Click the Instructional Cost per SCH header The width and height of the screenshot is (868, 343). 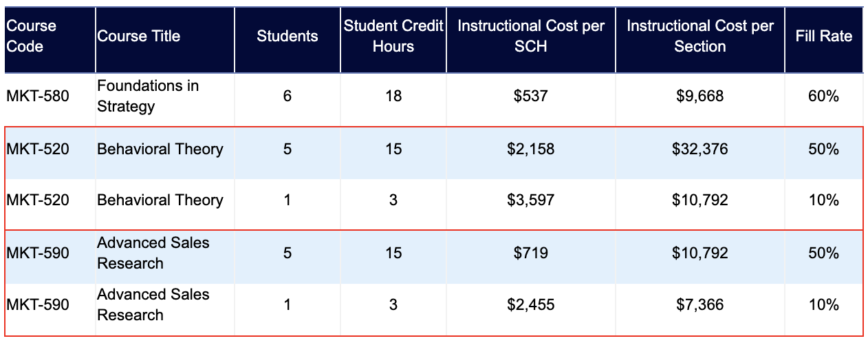[531, 39]
